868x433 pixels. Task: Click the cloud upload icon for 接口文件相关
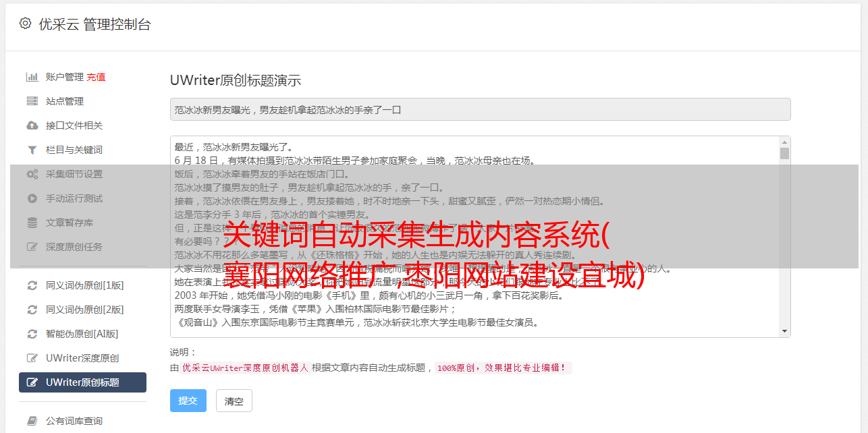(x=32, y=125)
